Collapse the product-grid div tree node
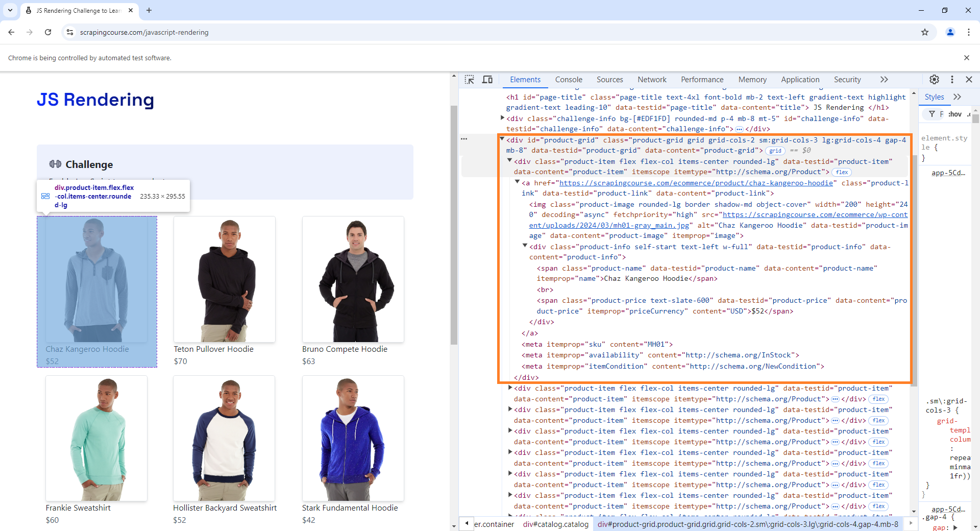 (x=503, y=139)
